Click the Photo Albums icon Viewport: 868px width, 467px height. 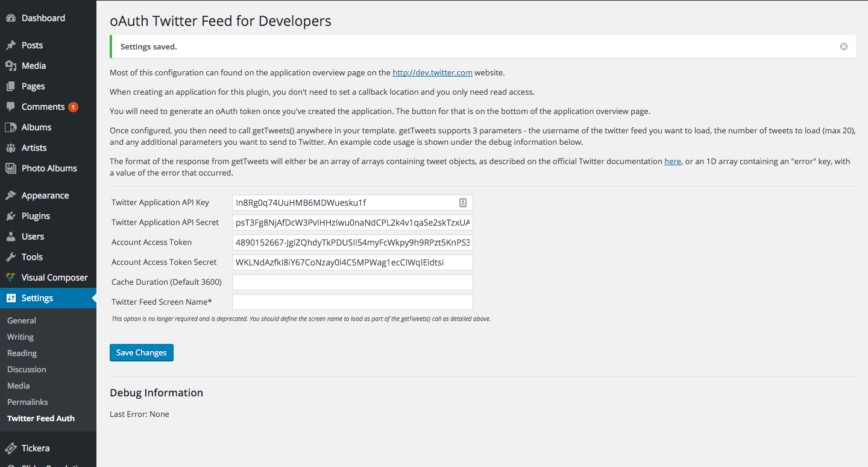click(11, 168)
